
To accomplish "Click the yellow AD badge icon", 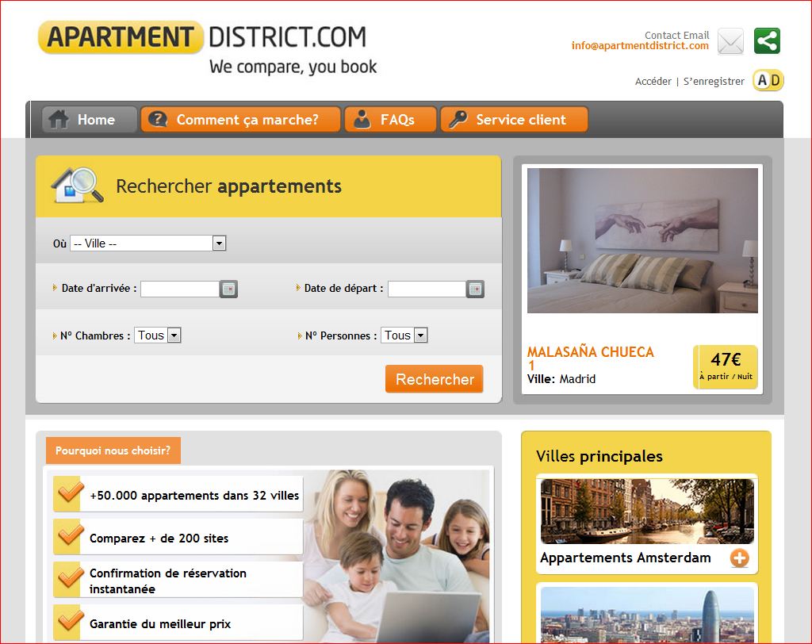I will [x=768, y=80].
